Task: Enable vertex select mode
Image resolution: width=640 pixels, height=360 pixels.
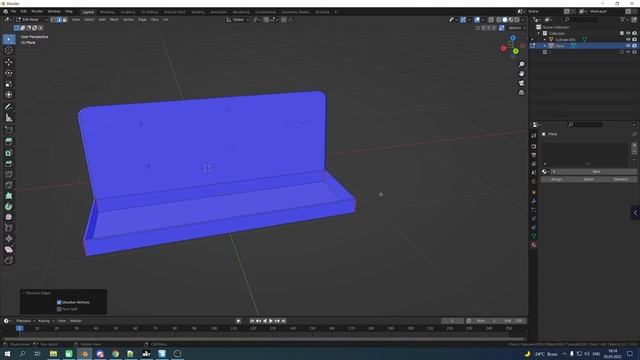Action: click(x=53, y=20)
